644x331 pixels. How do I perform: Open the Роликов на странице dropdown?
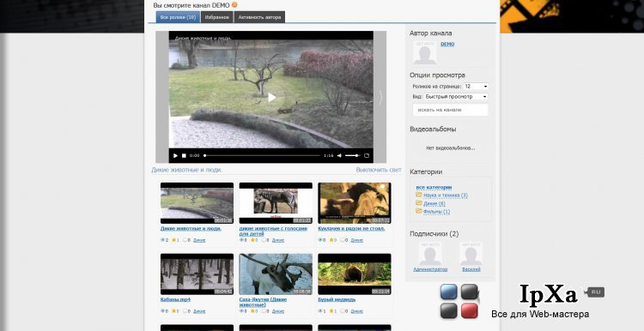pos(476,87)
